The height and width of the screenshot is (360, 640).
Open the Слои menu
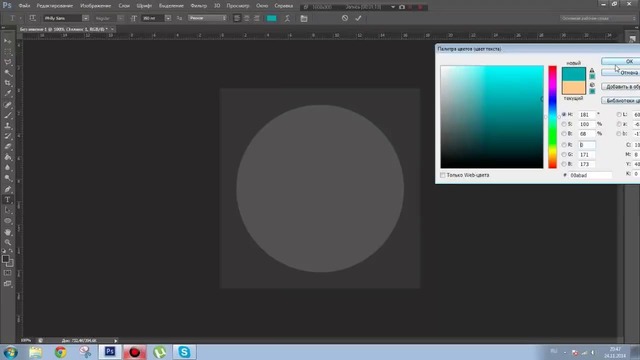pos(124,6)
